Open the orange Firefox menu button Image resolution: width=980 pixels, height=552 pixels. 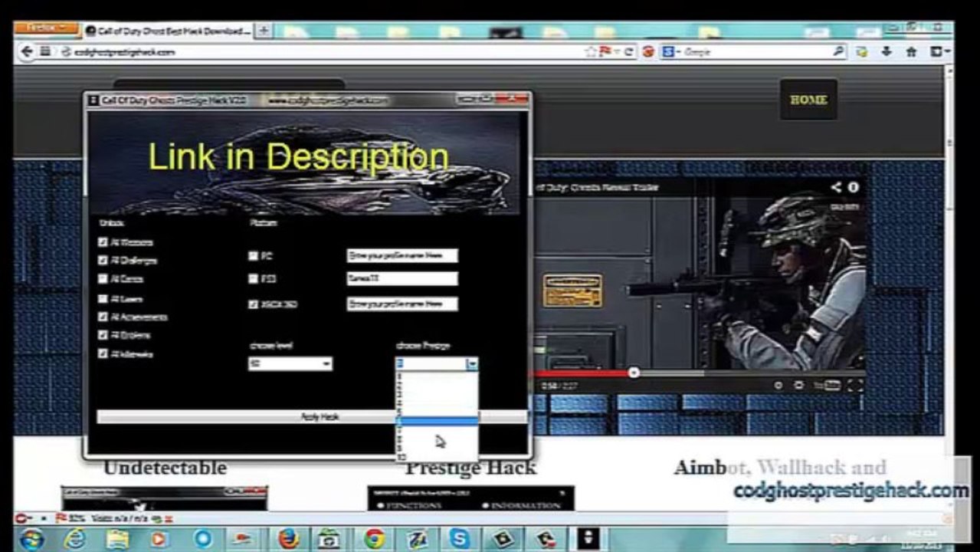coord(46,29)
